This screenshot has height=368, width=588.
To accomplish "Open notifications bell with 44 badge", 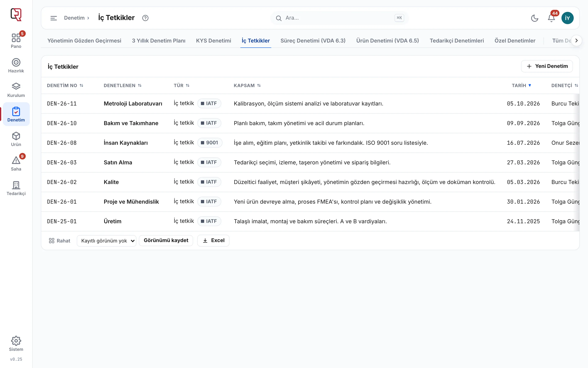I will (x=551, y=18).
